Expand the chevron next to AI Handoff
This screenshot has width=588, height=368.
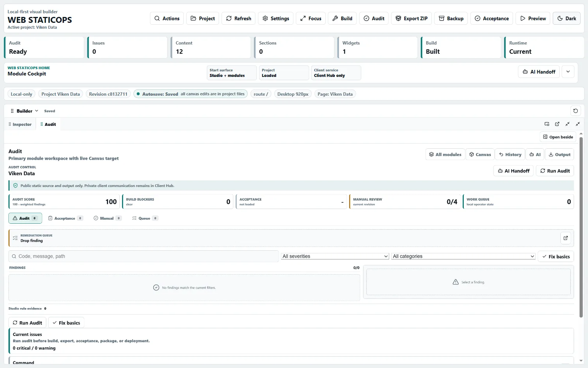tap(568, 72)
